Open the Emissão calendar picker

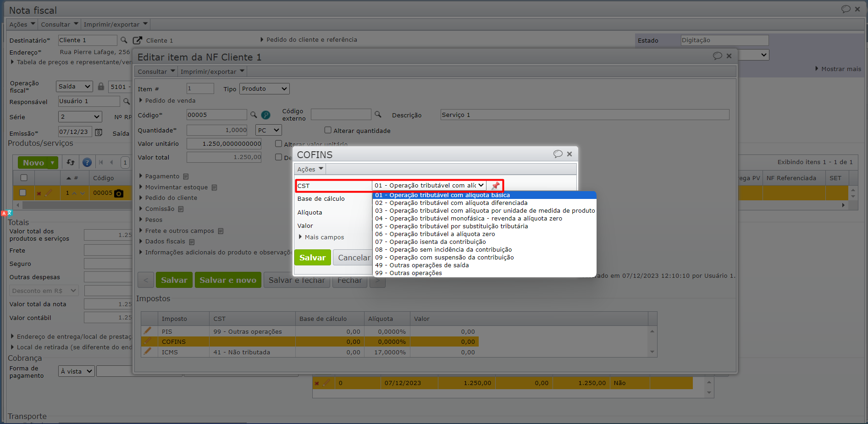[x=99, y=132]
